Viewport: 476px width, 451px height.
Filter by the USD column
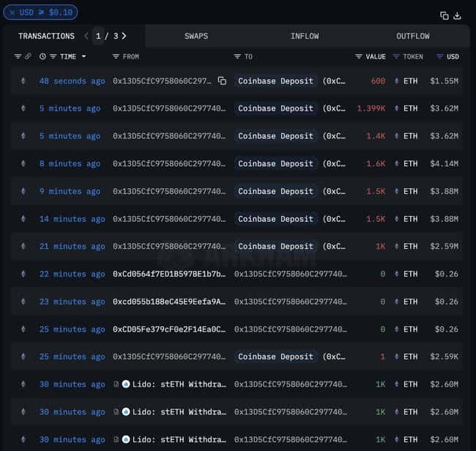point(439,56)
